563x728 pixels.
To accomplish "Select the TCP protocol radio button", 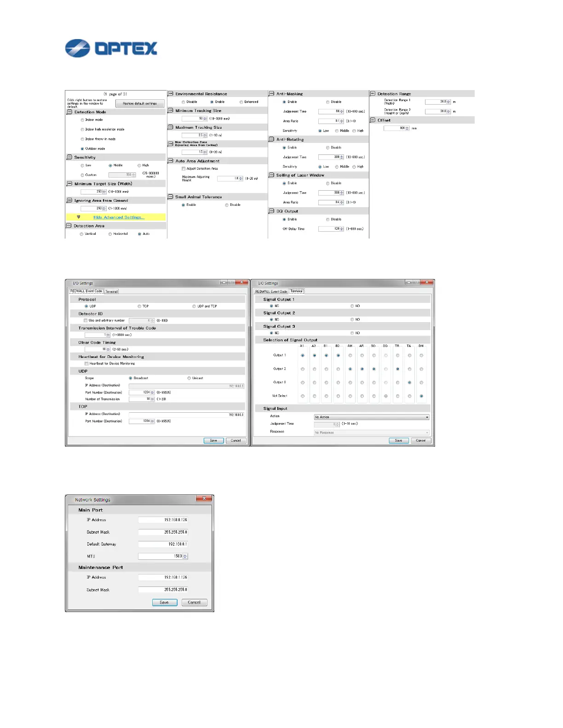I will [x=139, y=306].
